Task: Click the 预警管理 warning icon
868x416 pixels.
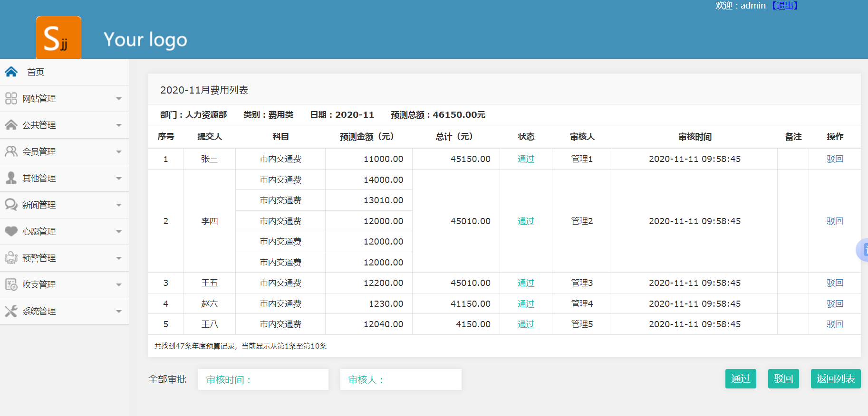Action: tap(11, 258)
